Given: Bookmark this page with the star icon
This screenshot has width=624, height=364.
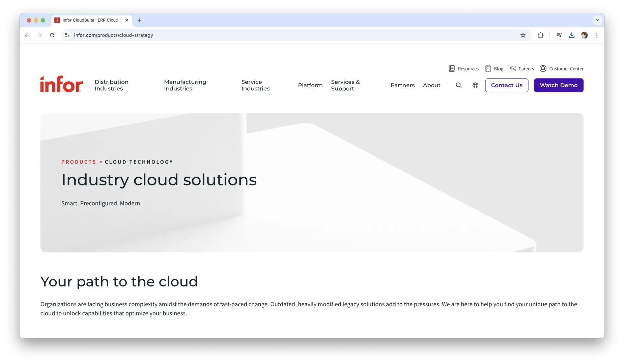Looking at the screenshot, I should 523,35.
